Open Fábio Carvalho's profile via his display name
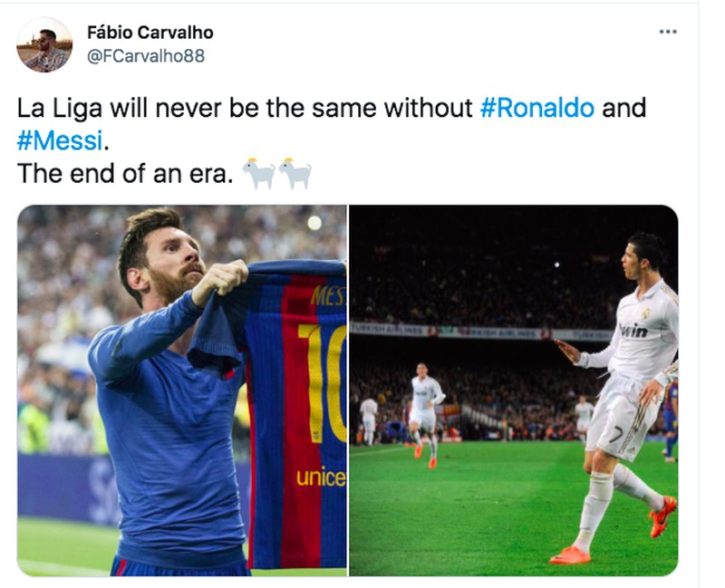The image size is (725, 588). pyautogui.click(x=151, y=33)
